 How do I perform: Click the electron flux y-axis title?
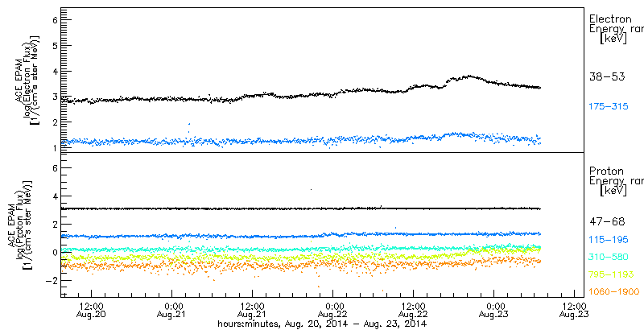pyautogui.click(x=29, y=79)
